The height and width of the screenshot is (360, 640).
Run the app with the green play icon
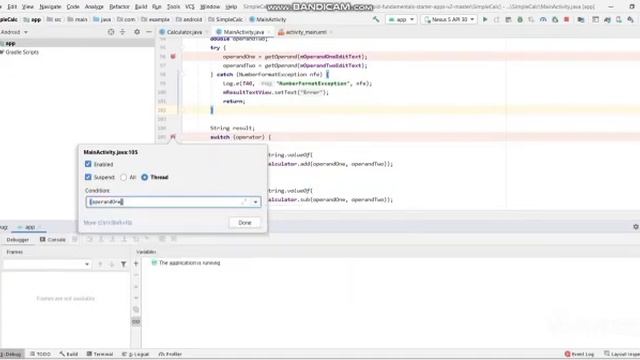[485, 19]
